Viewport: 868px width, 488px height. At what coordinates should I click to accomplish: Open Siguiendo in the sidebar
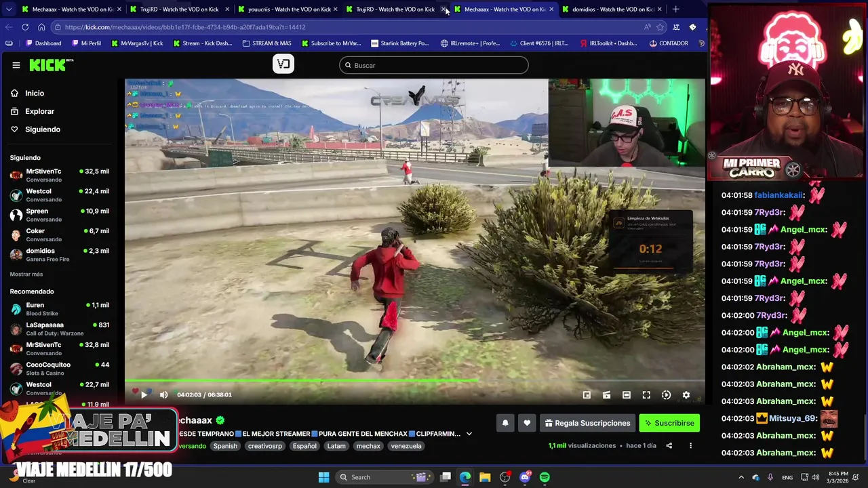point(42,129)
